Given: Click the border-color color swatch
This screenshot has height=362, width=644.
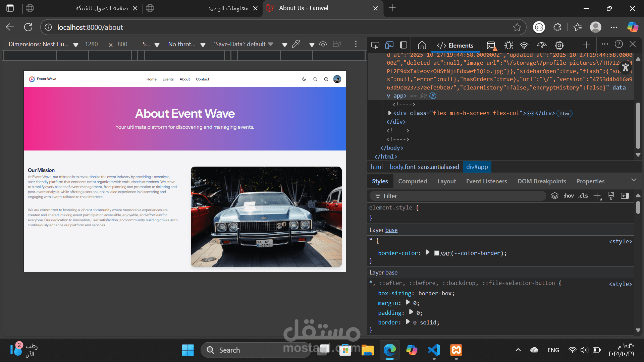Looking at the screenshot, I should point(436,253).
